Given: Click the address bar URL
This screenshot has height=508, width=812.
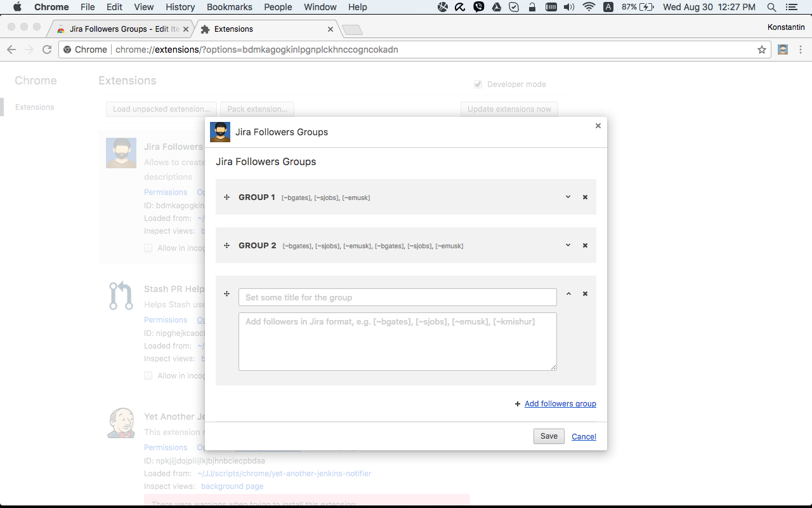Looking at the screenshot, I should point(257,50).
